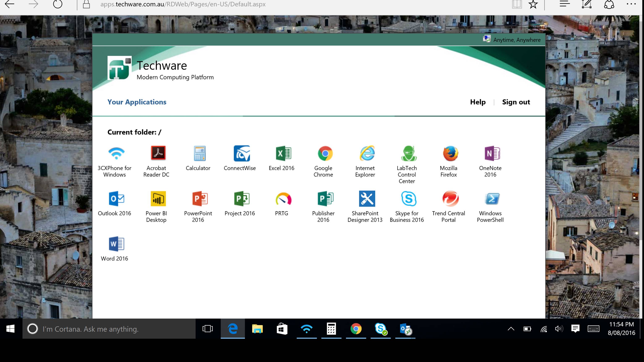Screen dimensions: 644x362
Task: Switch to Skype for Business in taskbar
Action: (380, 329)
